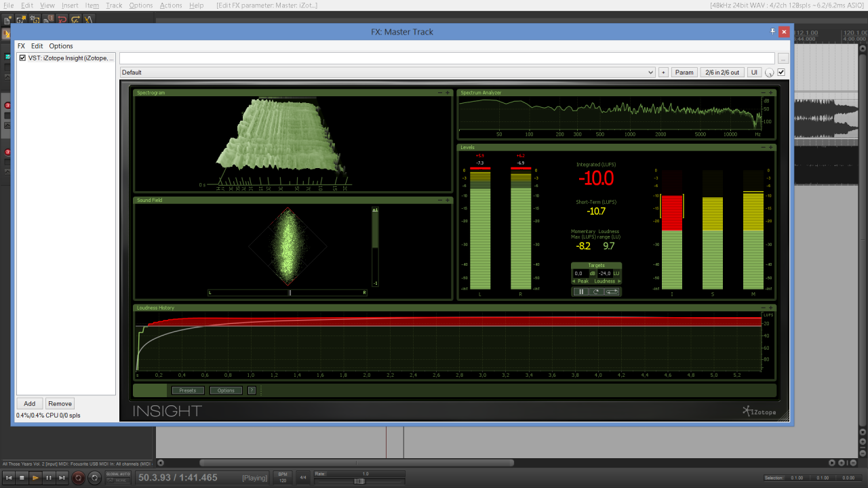
Task: Maximize the Spectrum Analyzer panel
Action: tap(771, 92)
